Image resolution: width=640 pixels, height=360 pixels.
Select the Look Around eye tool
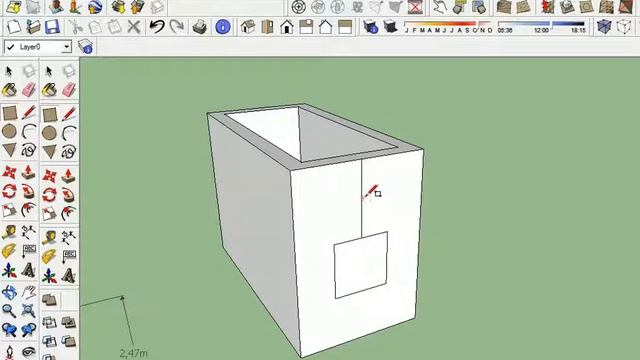[x=29, y=352]
